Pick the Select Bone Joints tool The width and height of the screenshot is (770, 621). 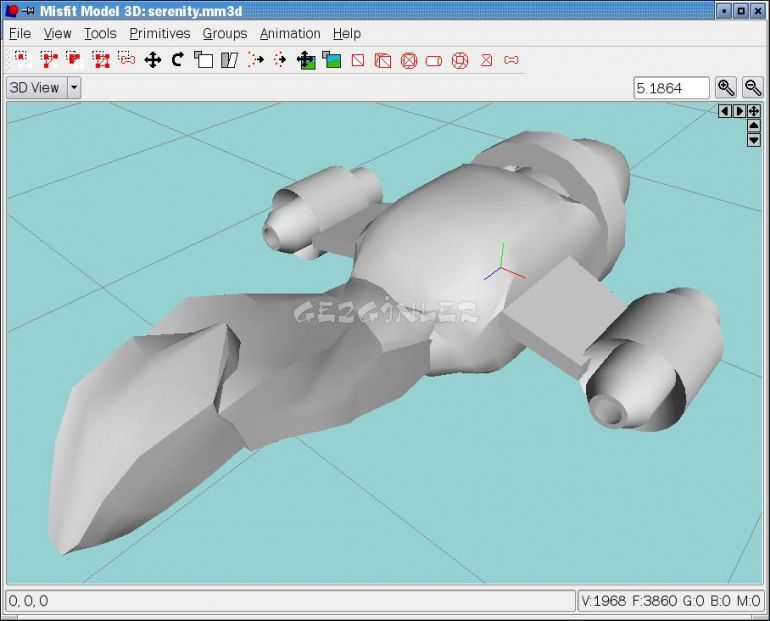(127, 60)
